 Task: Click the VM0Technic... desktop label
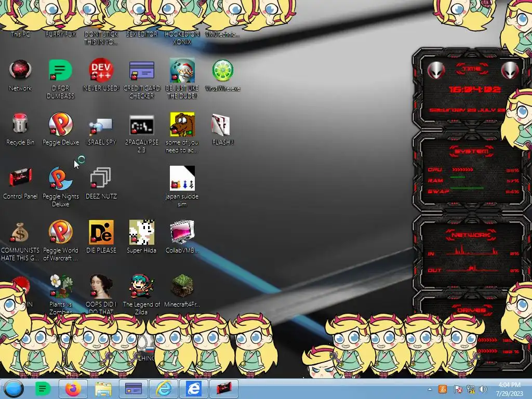[222, 34]
